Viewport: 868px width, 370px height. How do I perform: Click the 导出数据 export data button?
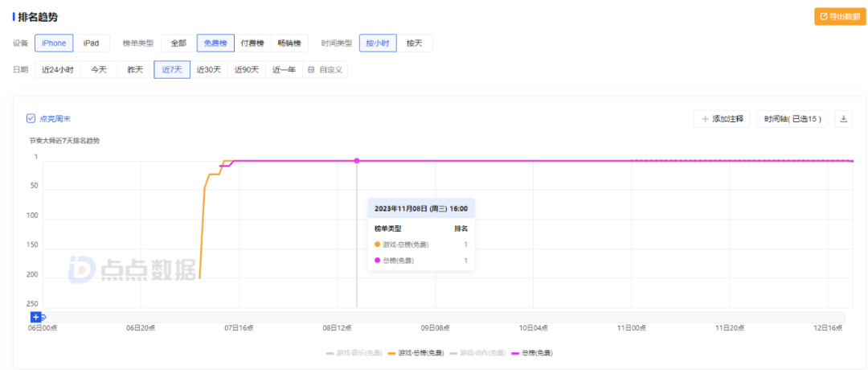(840, 17)
